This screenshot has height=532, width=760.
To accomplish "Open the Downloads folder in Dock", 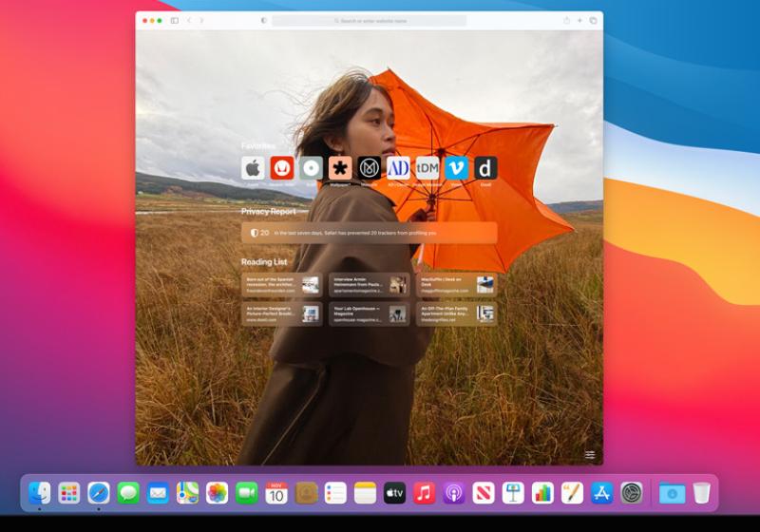I will [x=673, y=493].
